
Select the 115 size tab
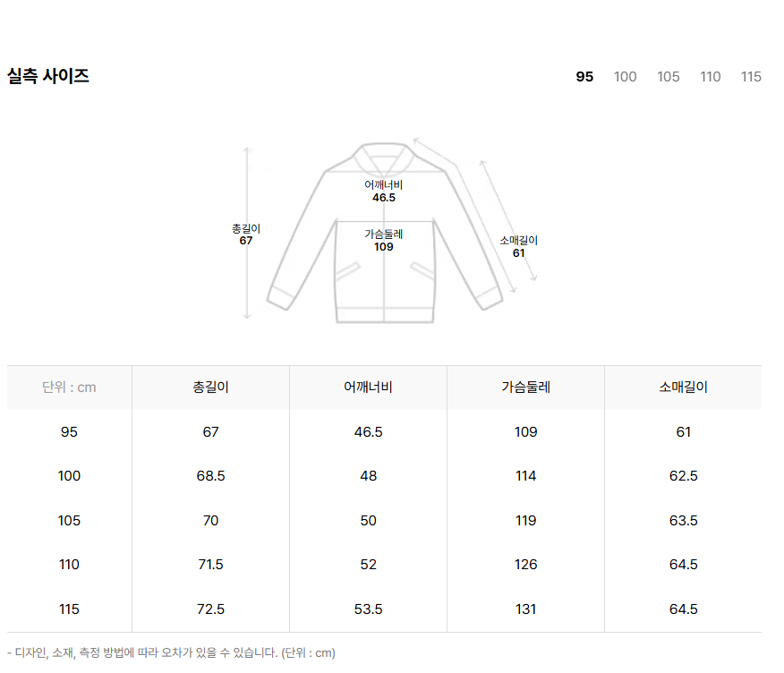(751, 76)
